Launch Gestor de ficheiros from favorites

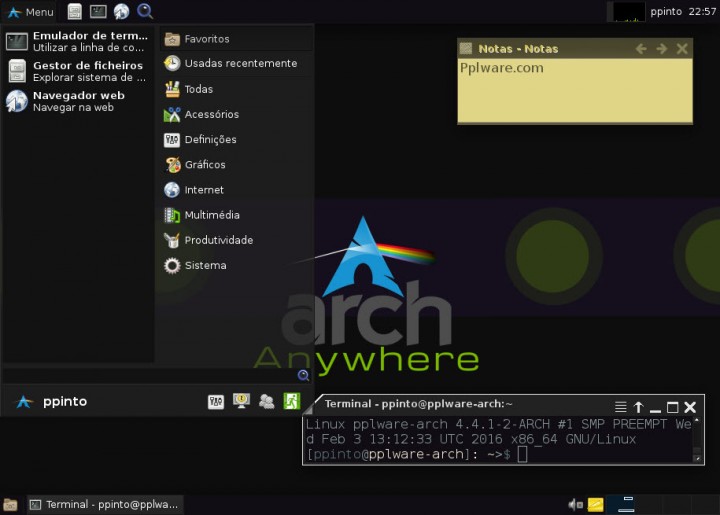point(77,71)
